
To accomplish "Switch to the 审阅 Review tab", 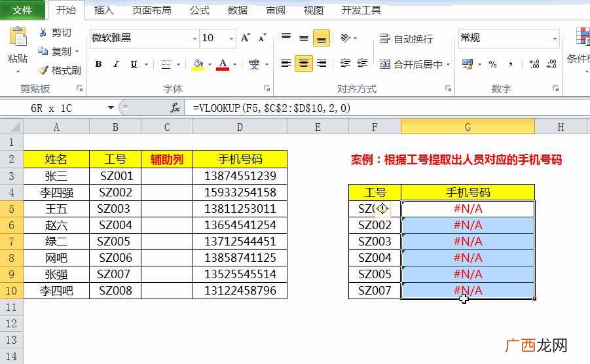I will (x=276, y=10).
